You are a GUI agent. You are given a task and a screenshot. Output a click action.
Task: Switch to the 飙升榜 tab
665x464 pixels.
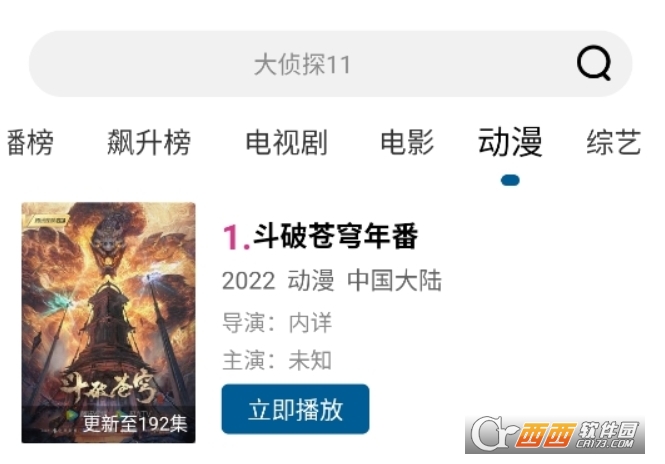click(149, 142)
